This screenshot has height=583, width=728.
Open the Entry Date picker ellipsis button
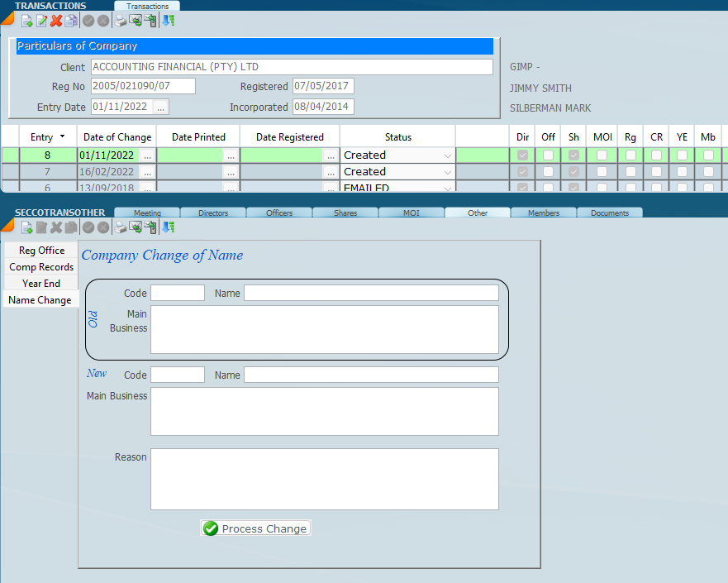161,107
